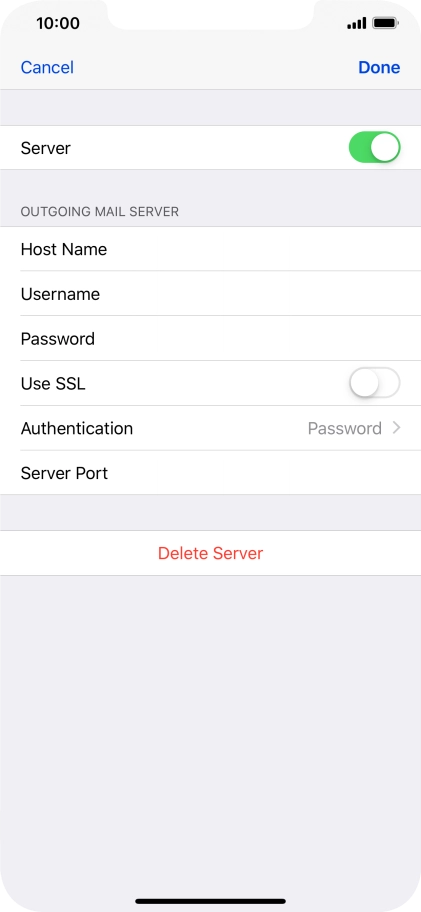The image size is (421, 912).
Task: Focus the Host Name field
Action: [210, 249]
